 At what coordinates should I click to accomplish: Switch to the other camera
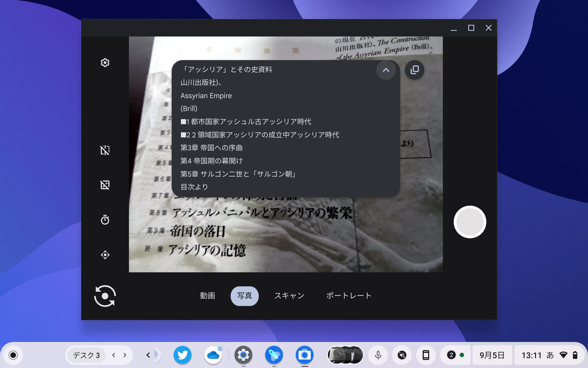(105, 296)
